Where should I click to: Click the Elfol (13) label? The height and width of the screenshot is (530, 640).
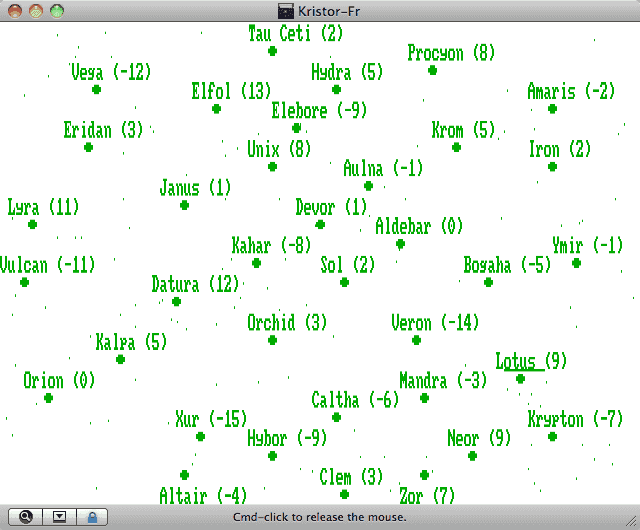pos(231,91)
